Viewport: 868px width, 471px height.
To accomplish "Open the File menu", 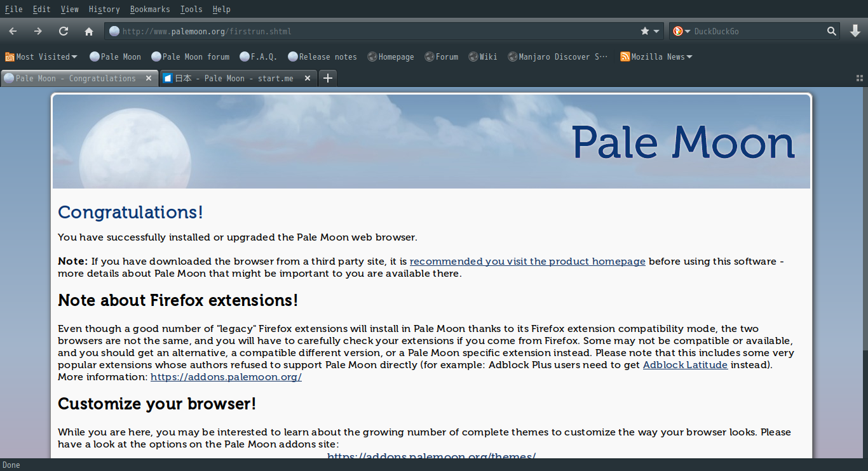I will pos(14,9).
